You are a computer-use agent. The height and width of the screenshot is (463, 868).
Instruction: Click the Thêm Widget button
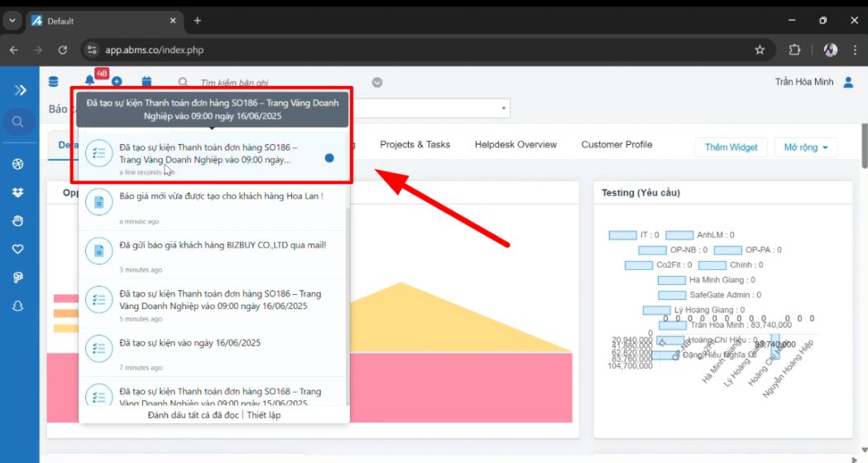point(731,147)
